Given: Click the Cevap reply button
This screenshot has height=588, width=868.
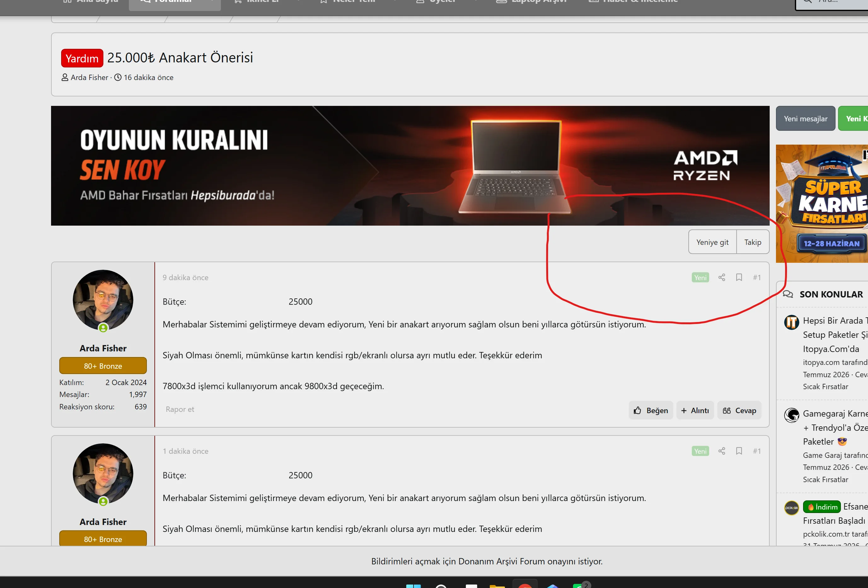Looking at the screenshot, I should tap(739, 410).
